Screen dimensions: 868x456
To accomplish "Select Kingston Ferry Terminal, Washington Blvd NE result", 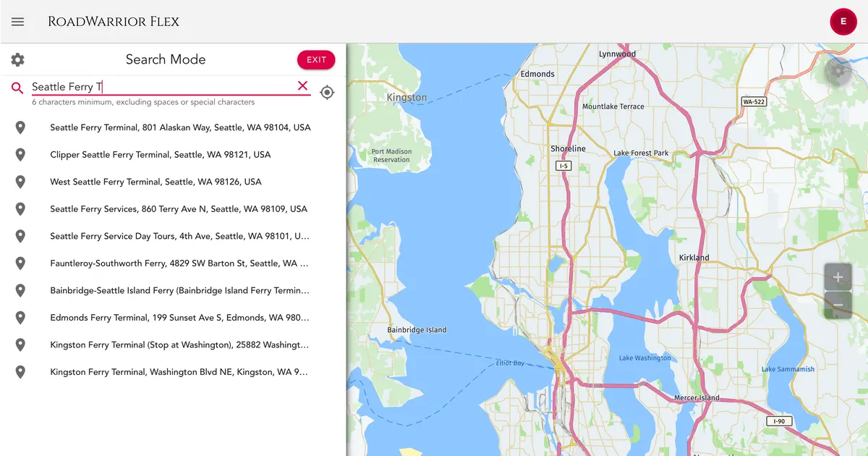I will [x=173, y=372].
